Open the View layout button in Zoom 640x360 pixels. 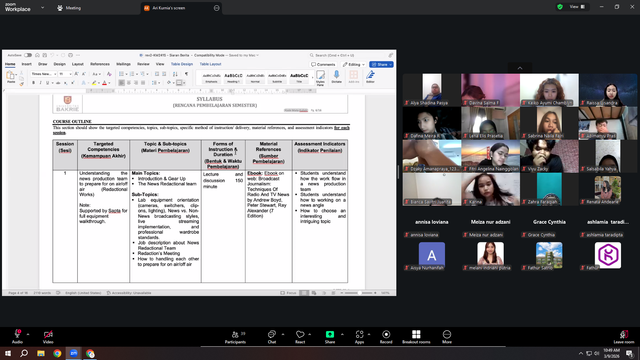tap(578, 7)
